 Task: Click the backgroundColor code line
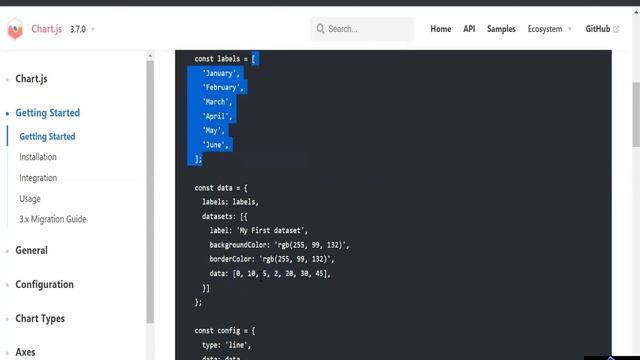[280, 245]
